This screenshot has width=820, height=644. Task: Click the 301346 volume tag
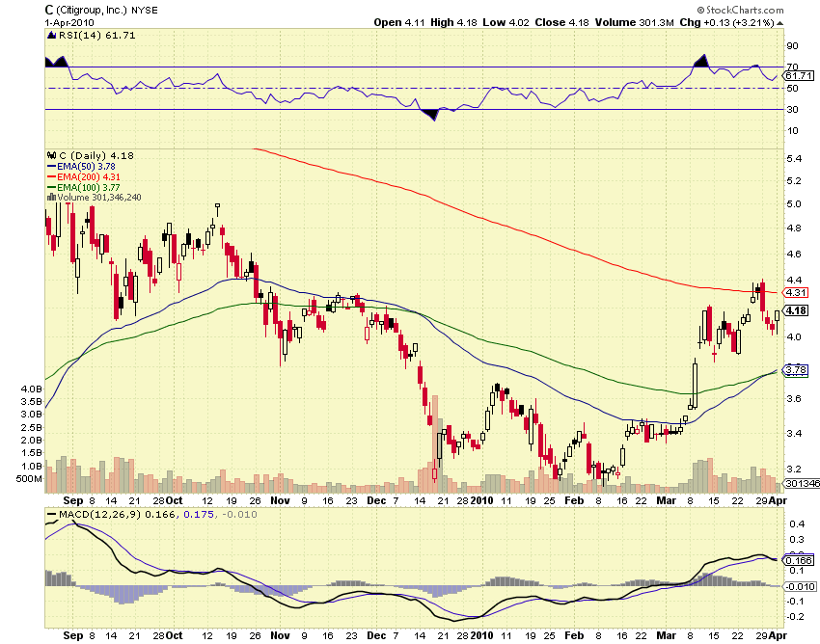tap(803, 484)
